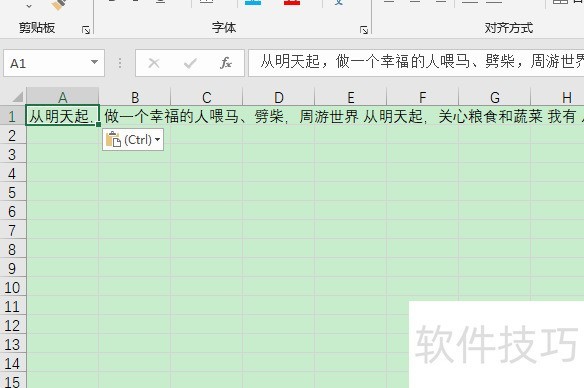The image size is (584, 388).
Task: Click cell A1 containing 从明天起
Action: pyautogui.click(x=62, y=116)
